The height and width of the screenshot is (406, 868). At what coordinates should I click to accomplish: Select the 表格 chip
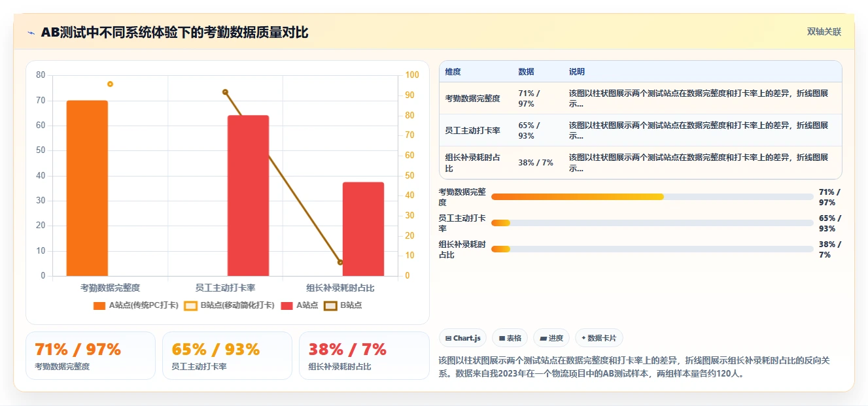[510, 338]
